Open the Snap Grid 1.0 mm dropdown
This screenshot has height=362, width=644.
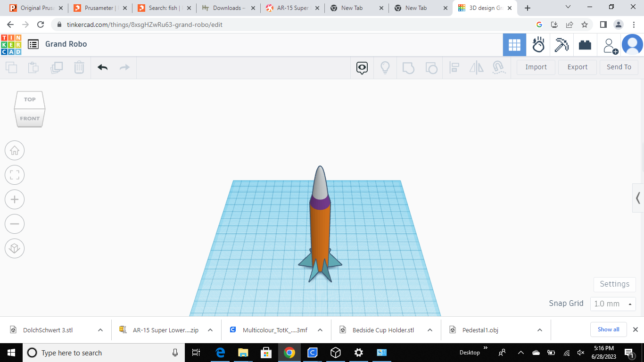click(613, 304)
